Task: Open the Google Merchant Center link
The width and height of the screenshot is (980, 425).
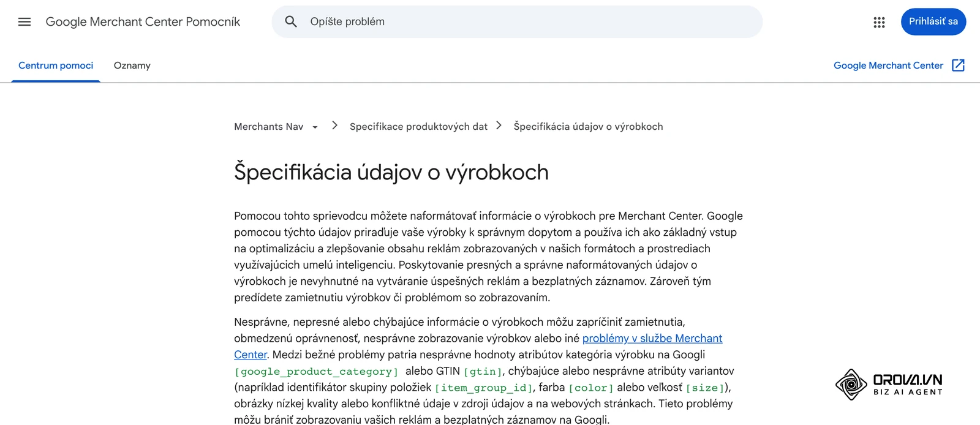Action: (888, 66)
